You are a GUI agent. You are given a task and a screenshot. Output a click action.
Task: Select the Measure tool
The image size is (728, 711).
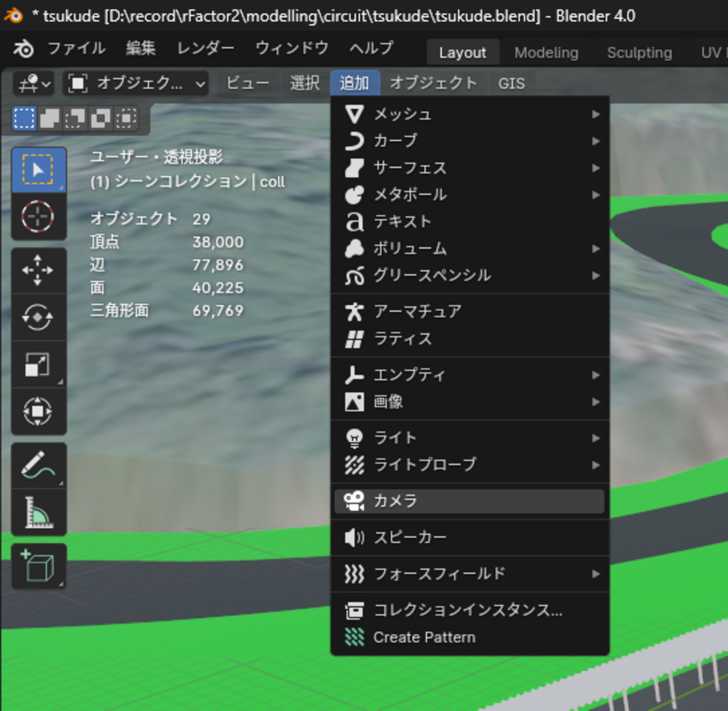coord(39,513)
